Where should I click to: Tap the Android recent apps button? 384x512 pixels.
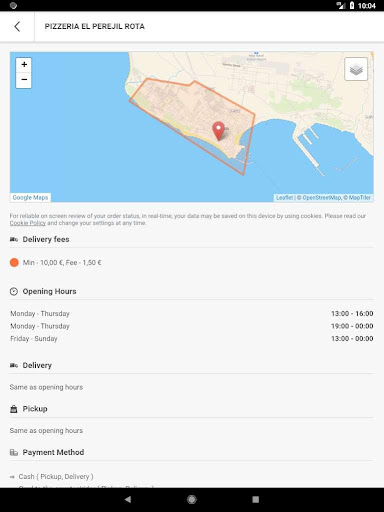tap(256, 499)
